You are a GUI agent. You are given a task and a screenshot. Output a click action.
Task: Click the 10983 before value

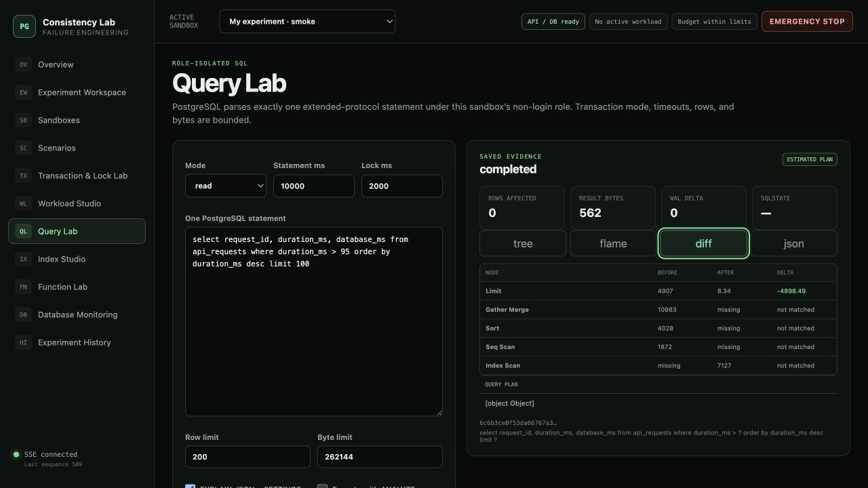tap(667, 310)
